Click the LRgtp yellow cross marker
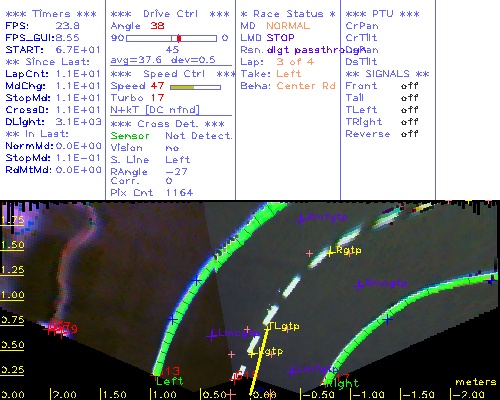The height and width of the screenshot is (400, 500). click(x=330, y=253)
